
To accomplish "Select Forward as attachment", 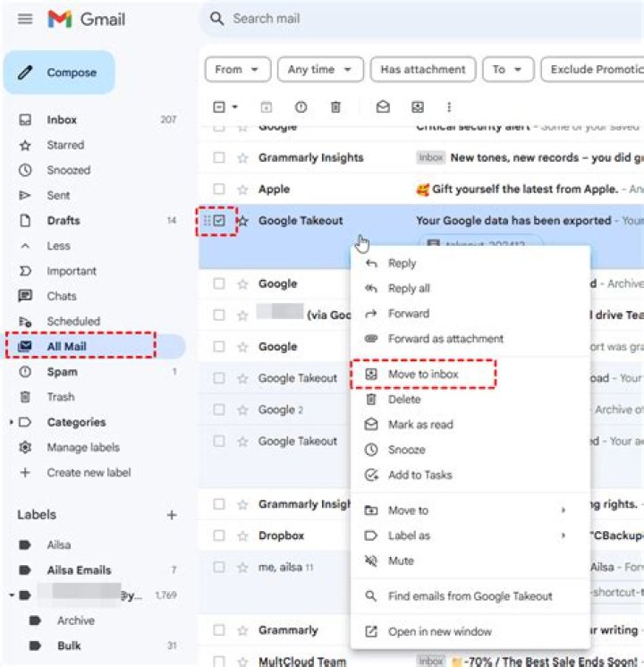I will click(470, 339).
